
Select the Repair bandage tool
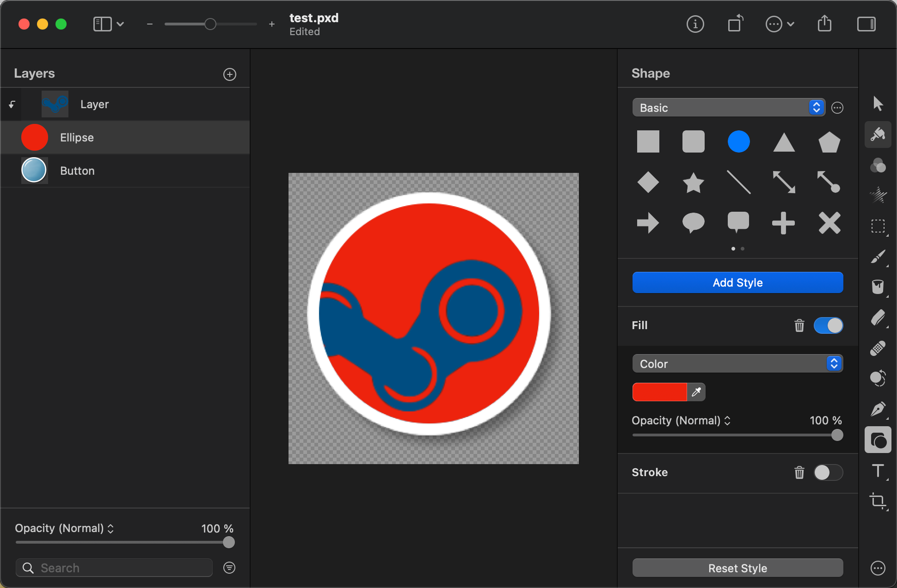[878, 348]
